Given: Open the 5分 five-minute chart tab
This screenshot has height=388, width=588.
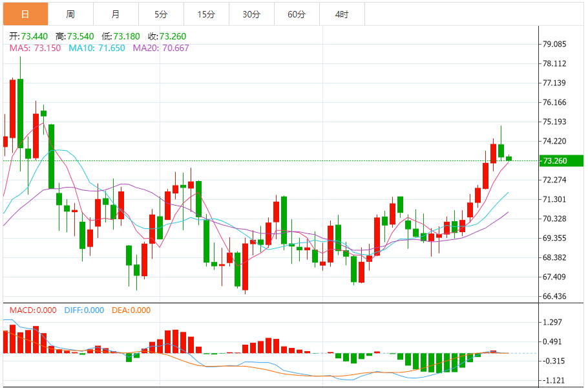Looking at the screenshot, I should click(x=162, y=14).
